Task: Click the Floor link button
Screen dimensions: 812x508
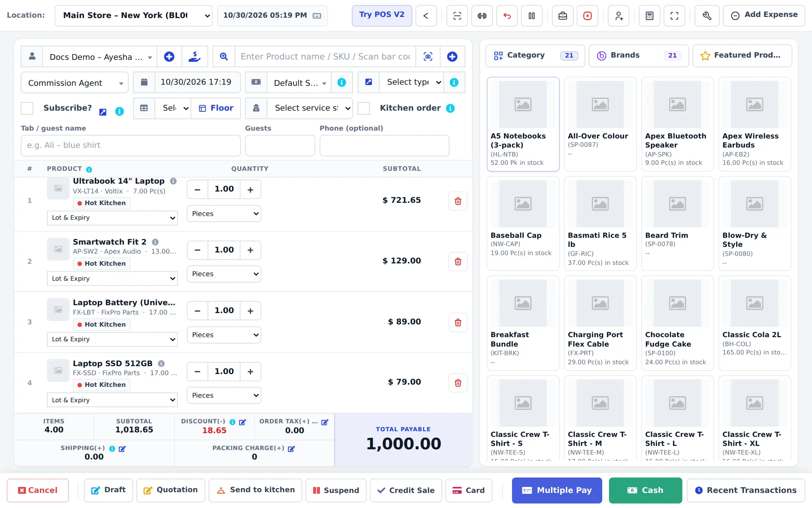Action: [216, 108]
